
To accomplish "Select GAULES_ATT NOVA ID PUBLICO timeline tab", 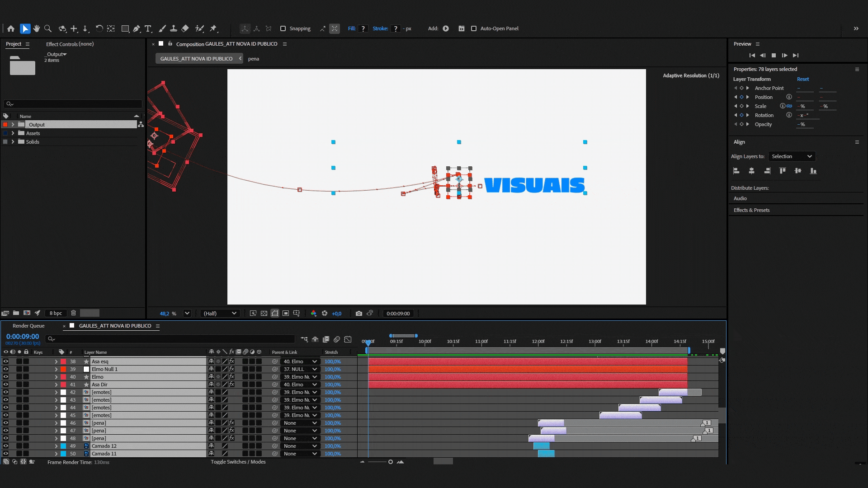I will coord(115,326).
